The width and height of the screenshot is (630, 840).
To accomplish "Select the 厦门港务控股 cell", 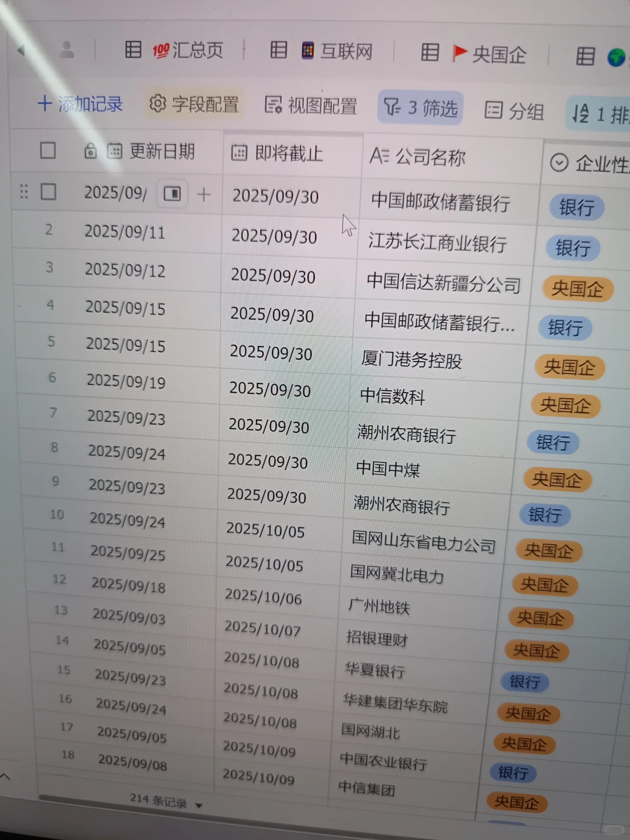I will [412, 359].
